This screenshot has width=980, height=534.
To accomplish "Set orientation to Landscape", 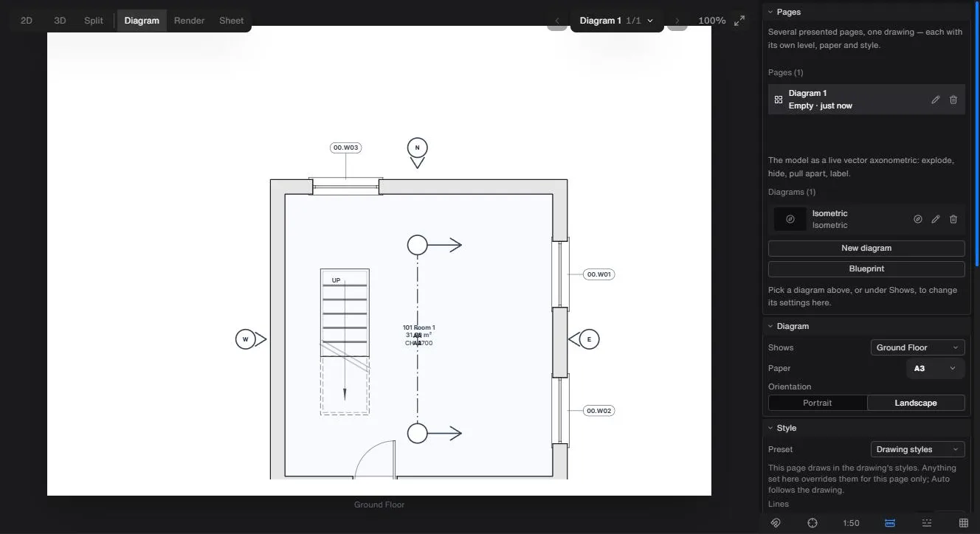I will [916, 403].
